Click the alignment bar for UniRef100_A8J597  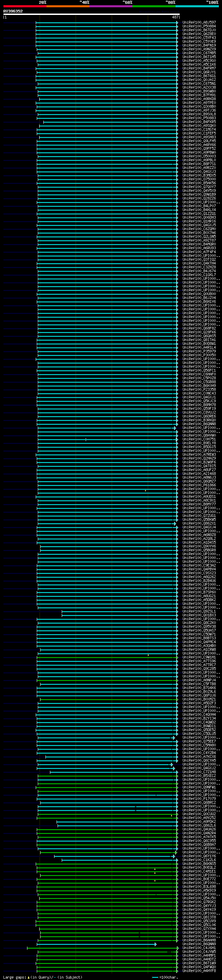click(x=106, y=23)
